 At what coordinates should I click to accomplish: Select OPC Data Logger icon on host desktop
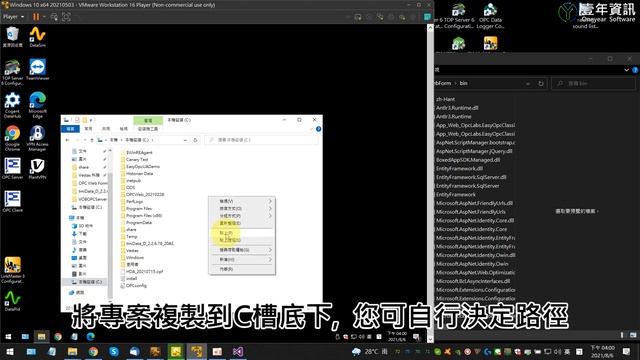tap(490, 16)
